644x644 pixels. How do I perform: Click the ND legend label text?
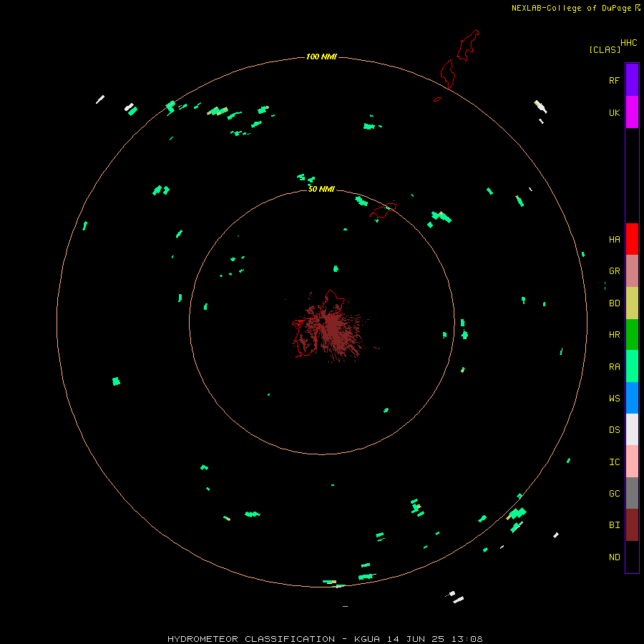(x=614, y=557)
